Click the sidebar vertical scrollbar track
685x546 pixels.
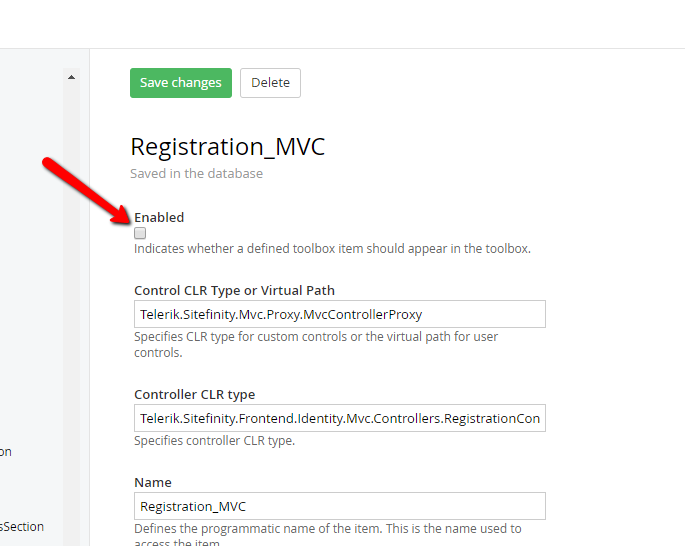click(x=71, y=300)
